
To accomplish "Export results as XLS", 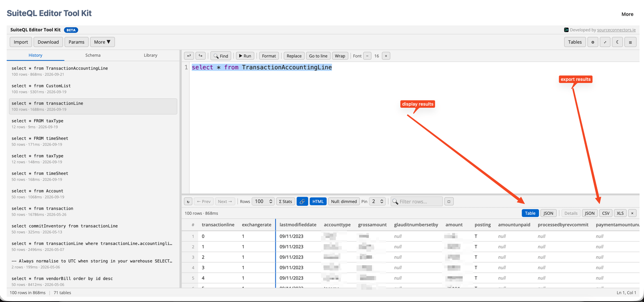I will [x=620, y=213].
